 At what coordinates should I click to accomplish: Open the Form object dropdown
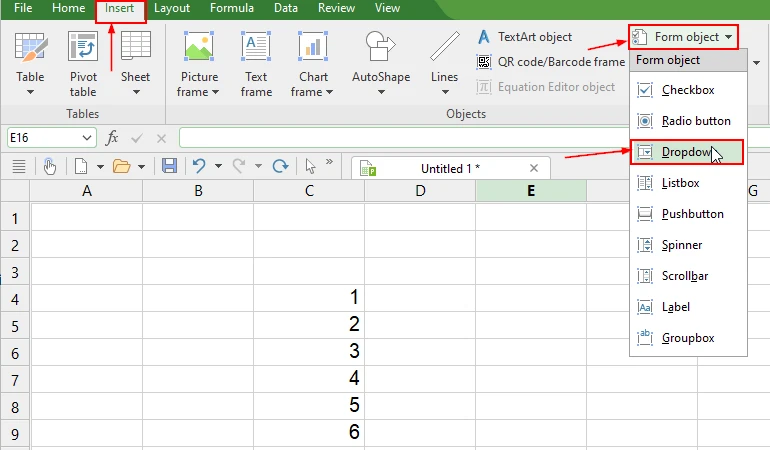click(684, 38)
